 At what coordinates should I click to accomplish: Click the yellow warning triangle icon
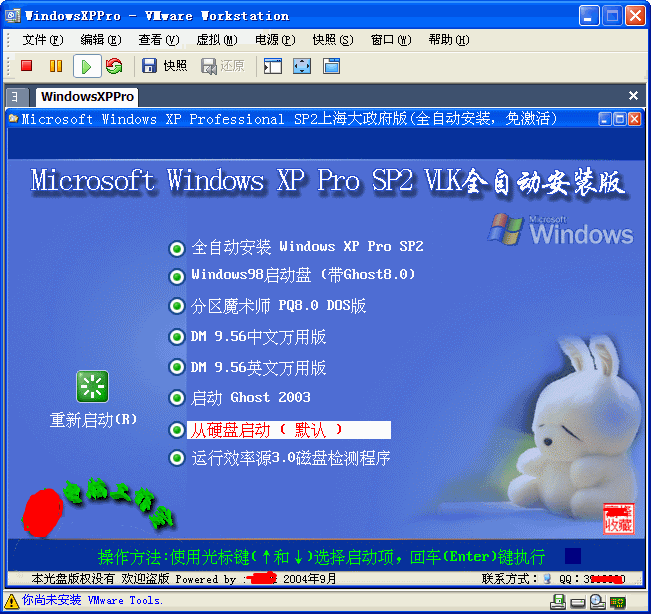coord(11,601)
